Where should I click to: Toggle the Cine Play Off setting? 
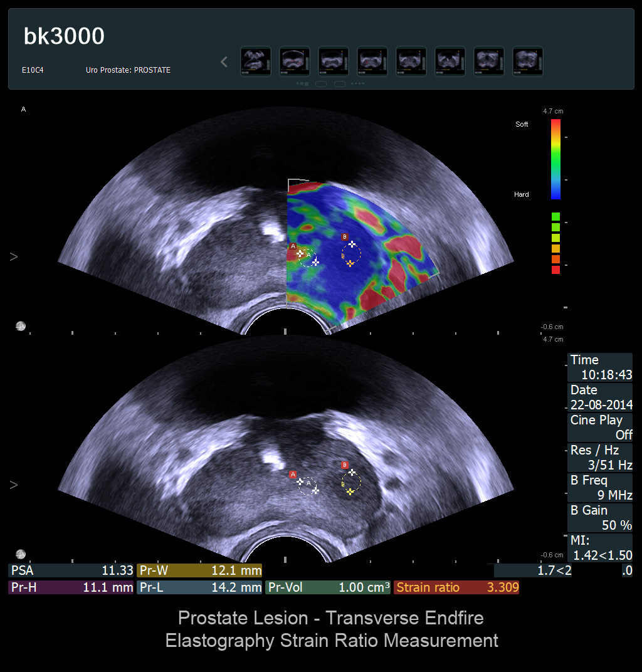tap(601, 427)
